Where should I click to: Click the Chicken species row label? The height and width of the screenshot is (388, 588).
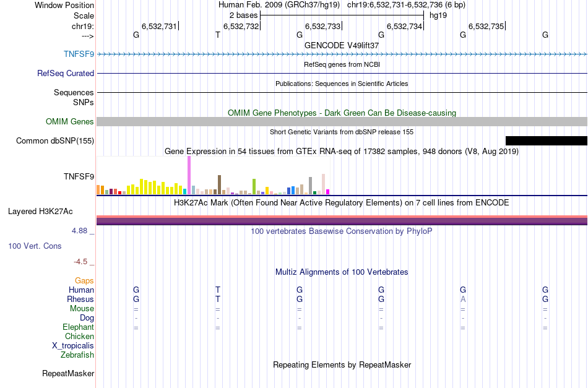(x=79, y=336)
